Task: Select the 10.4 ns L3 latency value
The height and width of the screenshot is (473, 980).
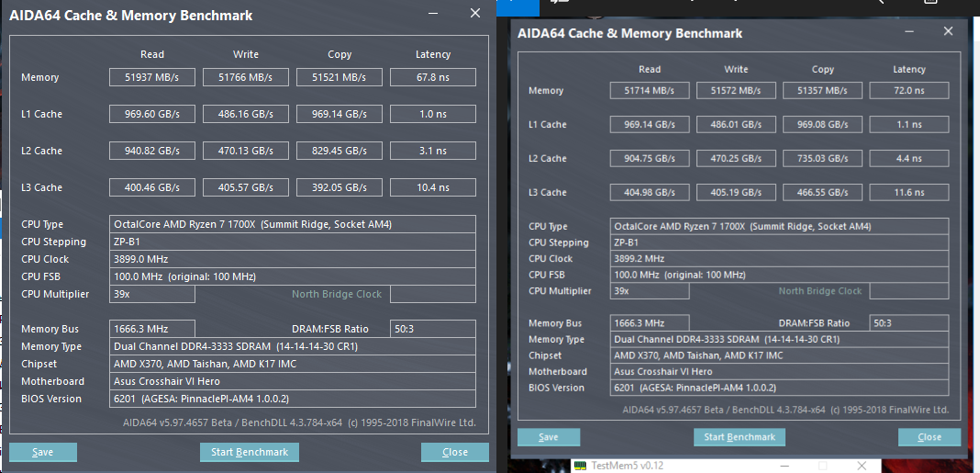Action: [x=433, y=187]
